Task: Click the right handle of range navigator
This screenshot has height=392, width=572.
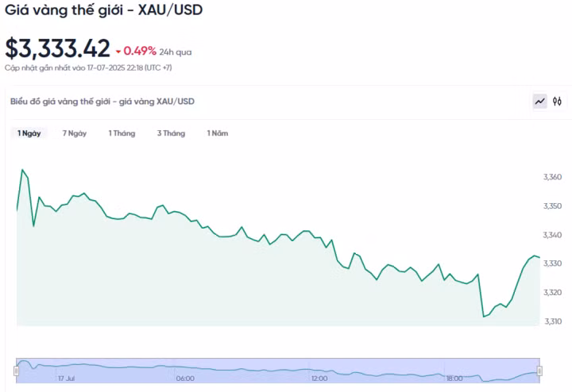Action: pos(539,371)
